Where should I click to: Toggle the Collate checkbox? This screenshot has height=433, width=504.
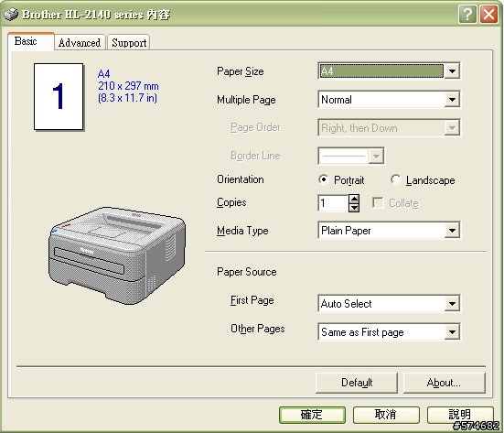[378, 203]
